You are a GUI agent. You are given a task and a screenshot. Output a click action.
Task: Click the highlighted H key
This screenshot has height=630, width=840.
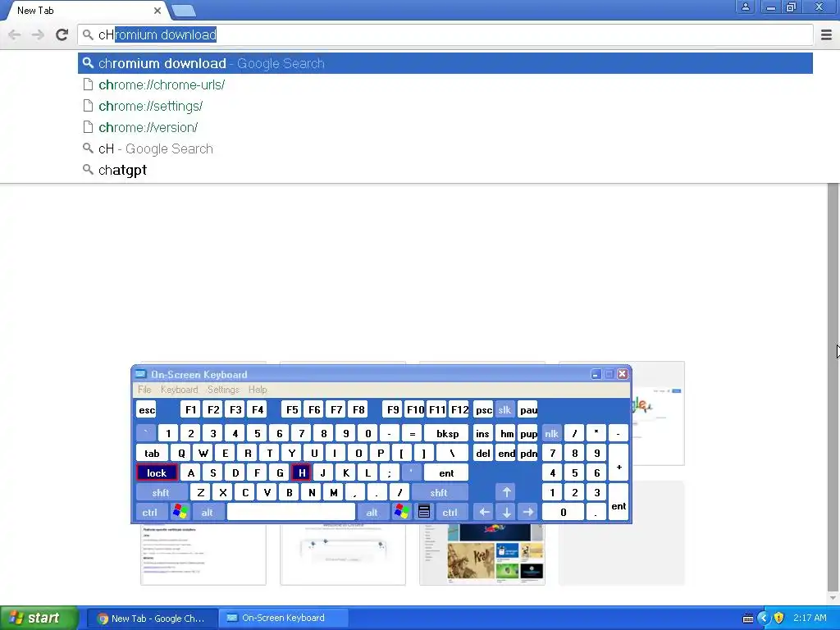(302, 473)
